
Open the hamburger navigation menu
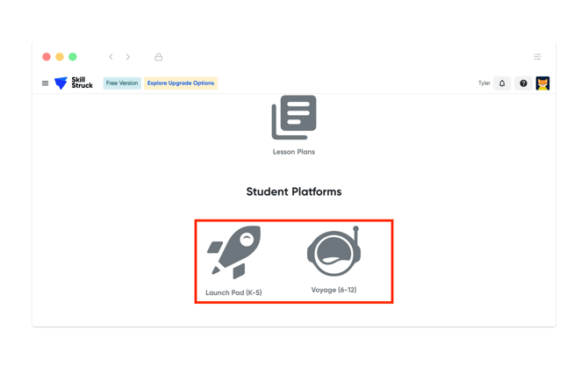click(46, 83)
